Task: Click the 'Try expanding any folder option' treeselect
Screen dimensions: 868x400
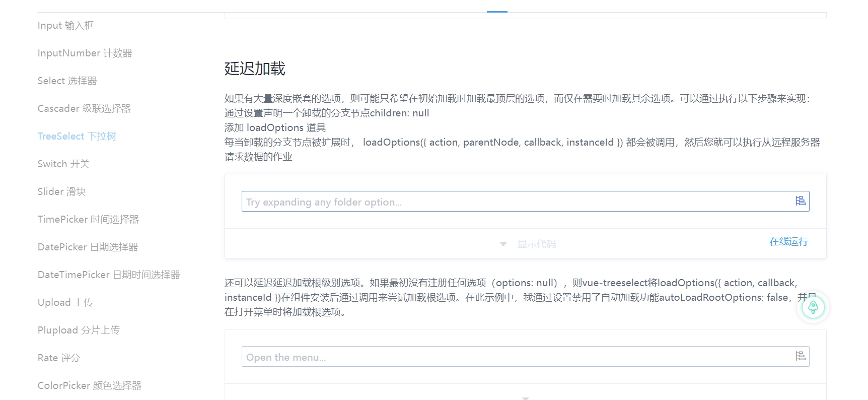Action: pos(525,202)
